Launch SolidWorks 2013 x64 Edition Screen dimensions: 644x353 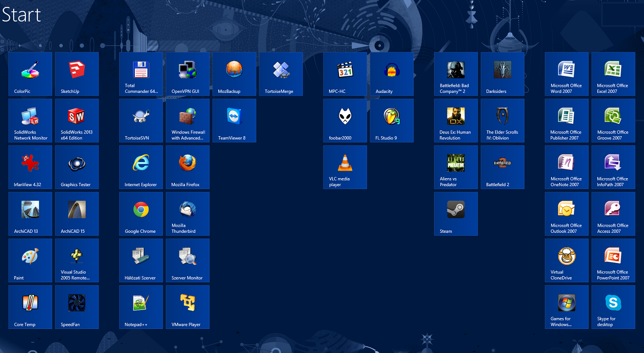[77, 121]
